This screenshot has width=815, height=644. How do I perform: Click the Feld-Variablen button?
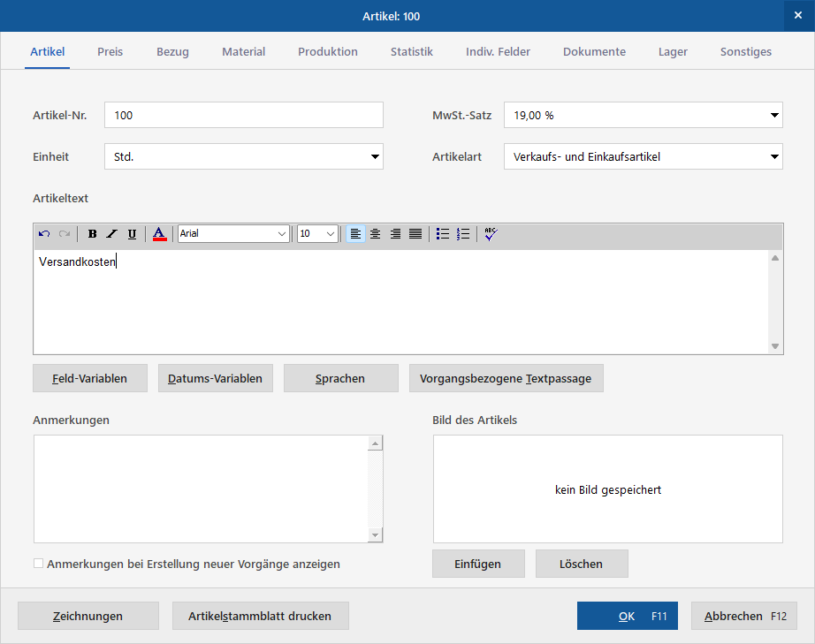point(90,378)
